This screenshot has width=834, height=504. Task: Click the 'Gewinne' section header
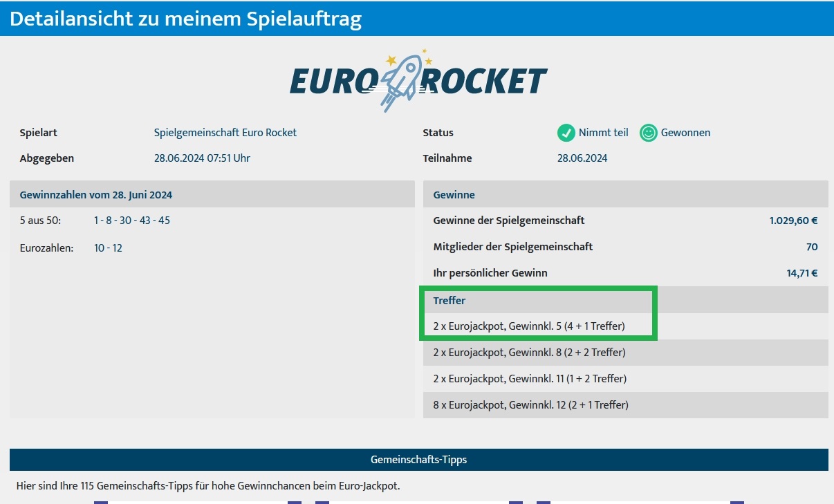625,194
